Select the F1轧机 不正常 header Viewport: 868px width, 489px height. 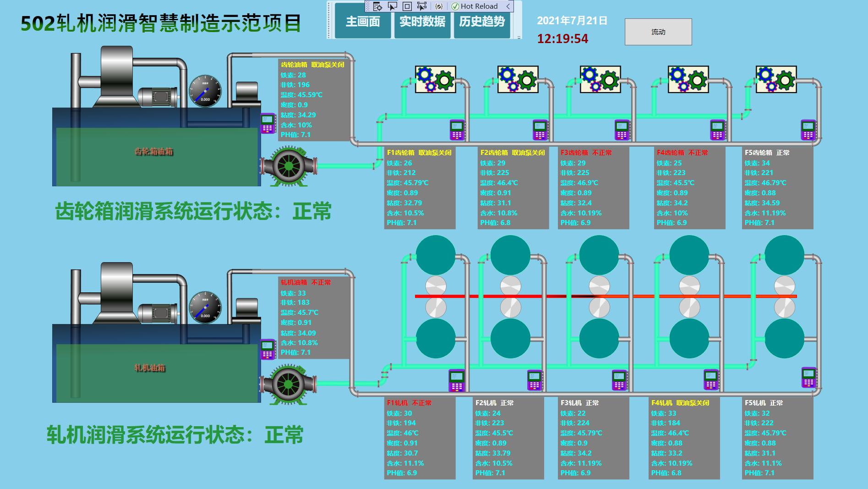pos(409,403)
